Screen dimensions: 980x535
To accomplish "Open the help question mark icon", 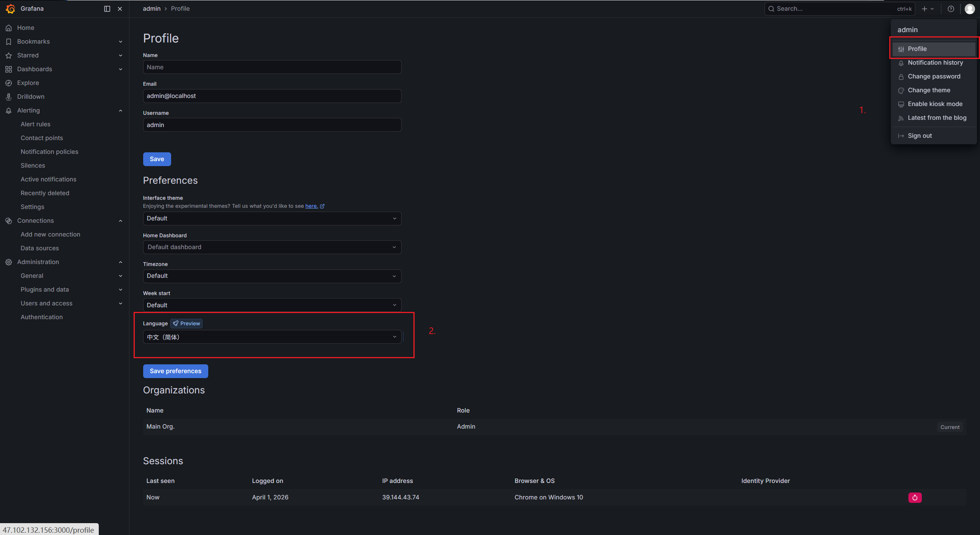I will (x=951, y=8).
